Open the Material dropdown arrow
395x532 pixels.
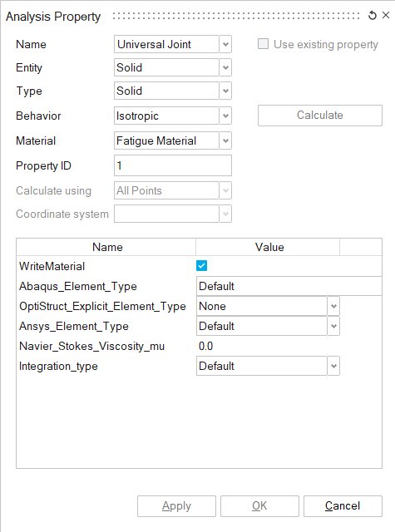(x=225, y=140)
